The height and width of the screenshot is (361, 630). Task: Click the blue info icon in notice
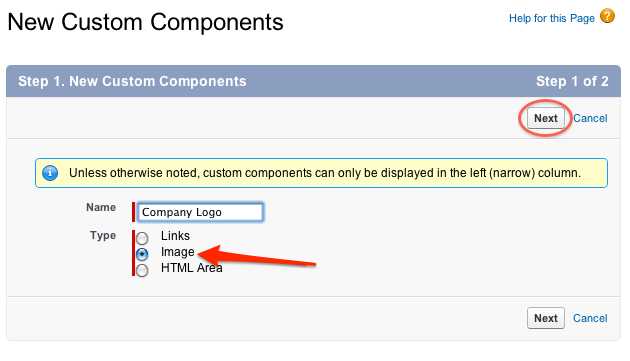tap(50, 173)
